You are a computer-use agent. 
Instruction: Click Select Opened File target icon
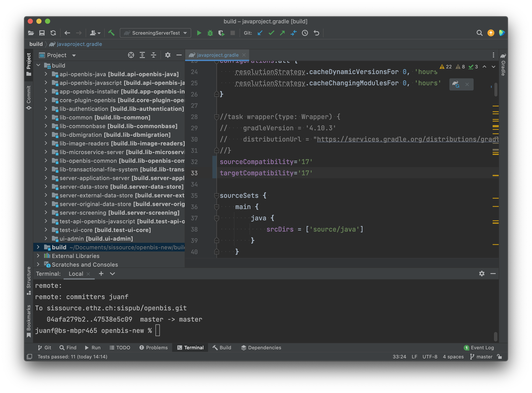tap(131, 55)
